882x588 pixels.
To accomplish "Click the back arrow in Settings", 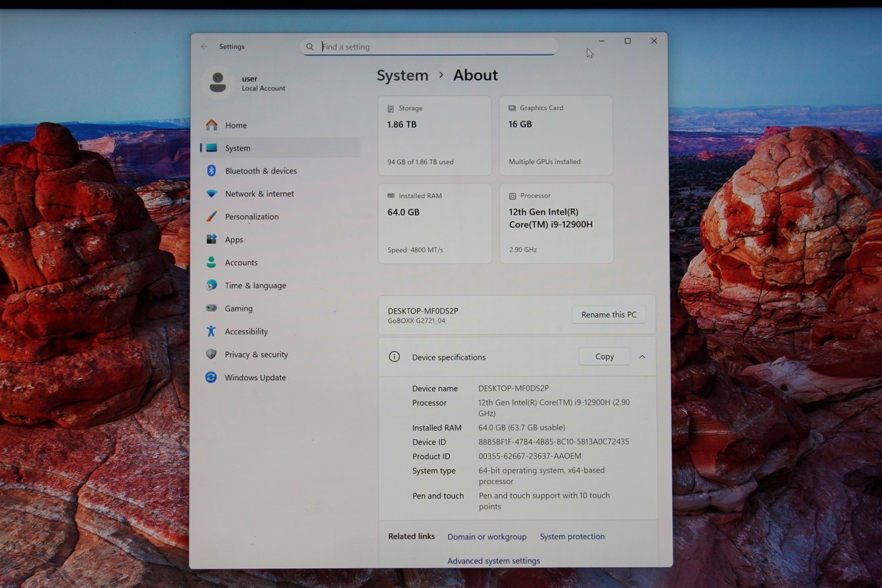I will pos(205,46).
